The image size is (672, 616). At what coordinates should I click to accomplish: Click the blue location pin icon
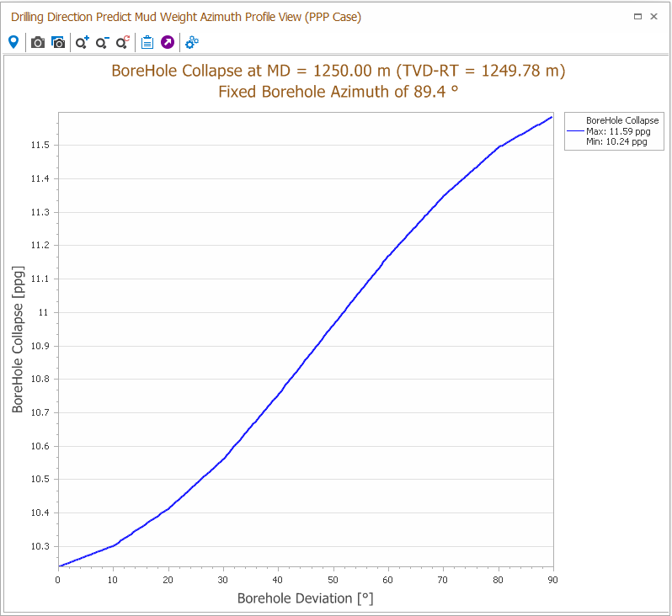pos(13,42)
